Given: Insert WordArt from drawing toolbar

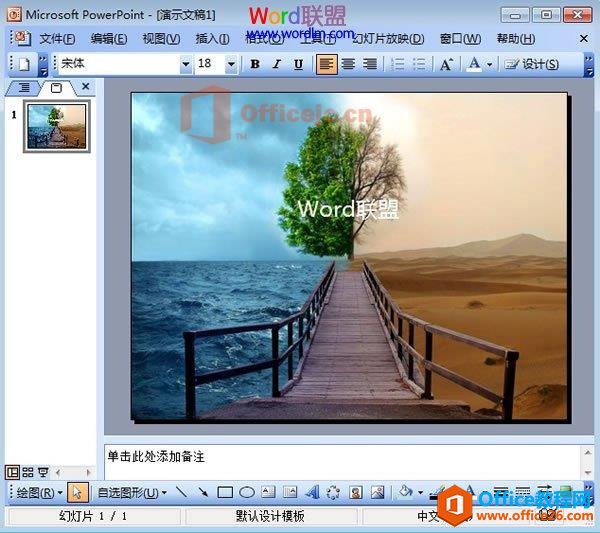Looking at the screenshot, I should click(x=312, y=492).
